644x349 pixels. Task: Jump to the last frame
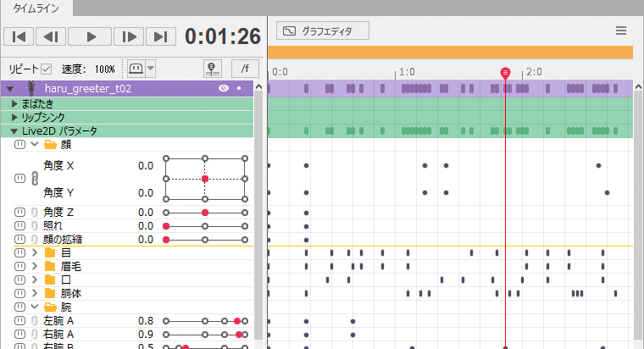click(x=161, y=37)
